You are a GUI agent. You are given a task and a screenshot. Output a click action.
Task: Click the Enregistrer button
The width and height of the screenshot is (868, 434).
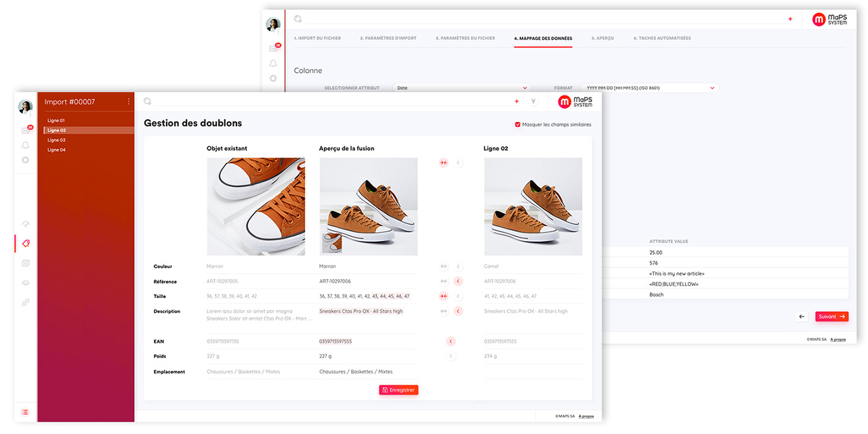click(x=398, y=390)
